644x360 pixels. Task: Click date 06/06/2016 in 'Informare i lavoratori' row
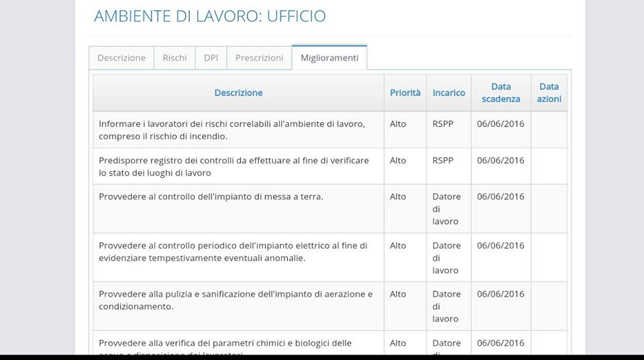pos(500,124)
